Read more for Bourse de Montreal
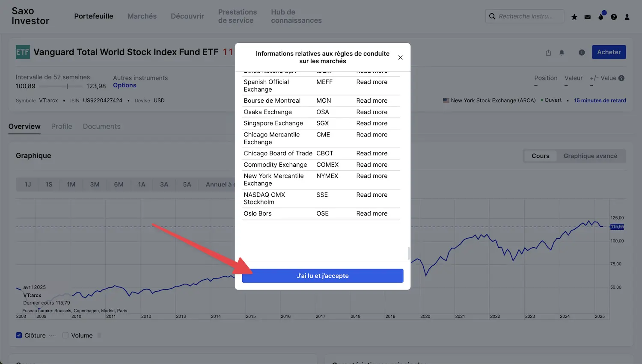 (x=372, y=101)
